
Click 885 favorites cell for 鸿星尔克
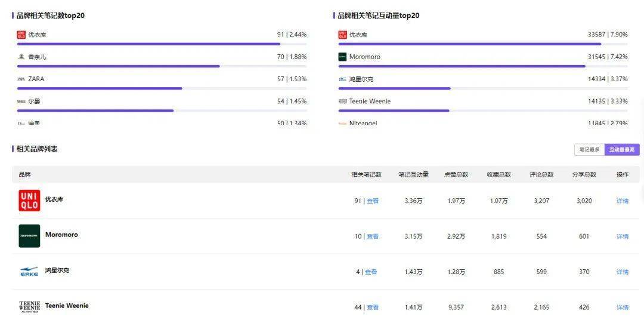click(x=499, y=272)
